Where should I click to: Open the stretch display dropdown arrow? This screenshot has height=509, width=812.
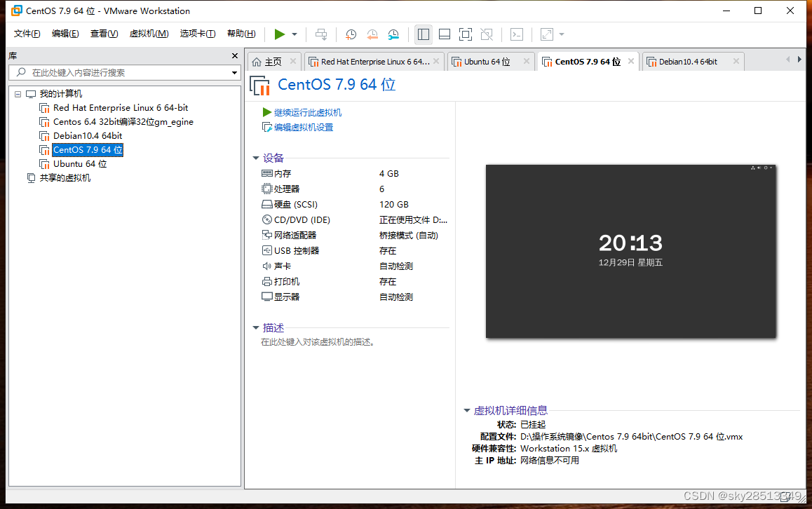tap(562, 34)
